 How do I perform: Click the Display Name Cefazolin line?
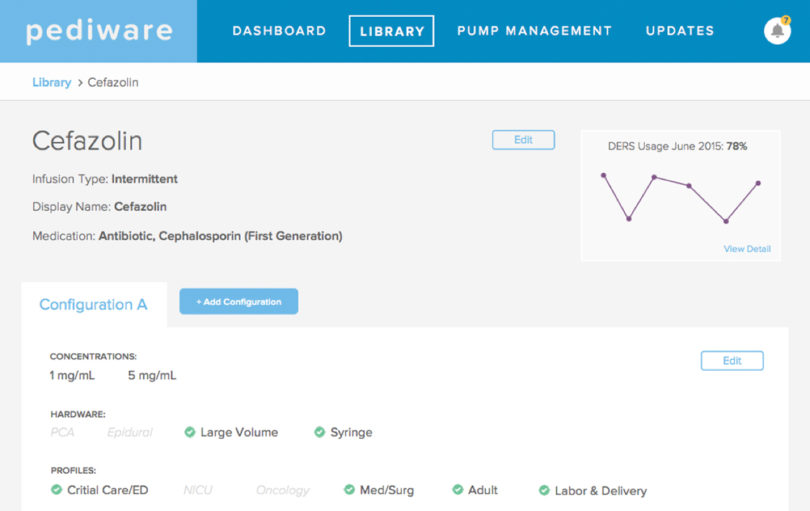[x=99, y=207]
